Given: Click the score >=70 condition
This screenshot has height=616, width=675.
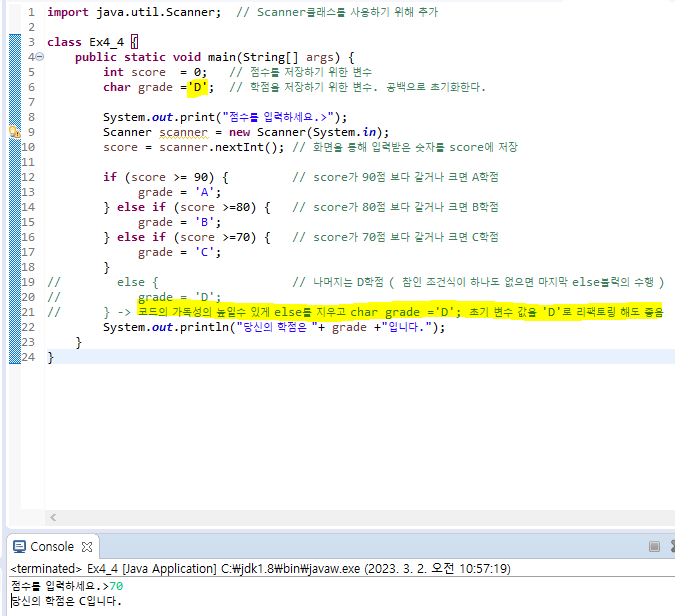Looking at the screenshot, I should pos(215,237).
